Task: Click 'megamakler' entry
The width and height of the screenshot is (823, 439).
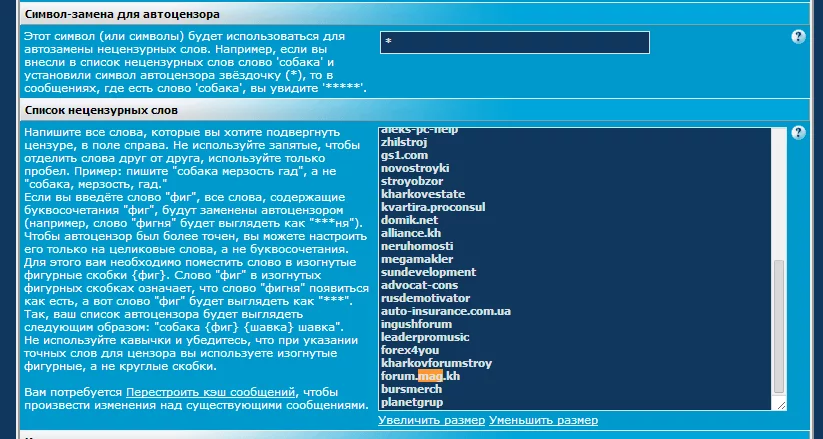Action: [x=417, y=259]
